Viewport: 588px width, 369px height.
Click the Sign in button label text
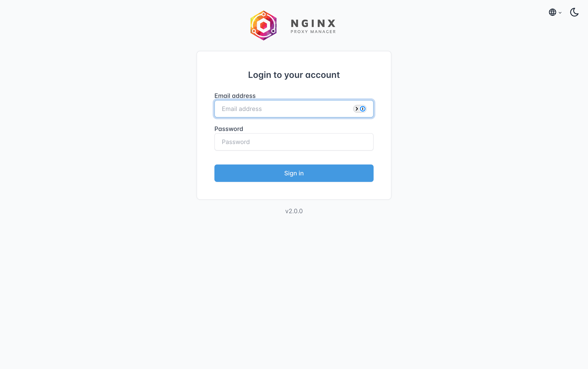click(x=294, y=173)
